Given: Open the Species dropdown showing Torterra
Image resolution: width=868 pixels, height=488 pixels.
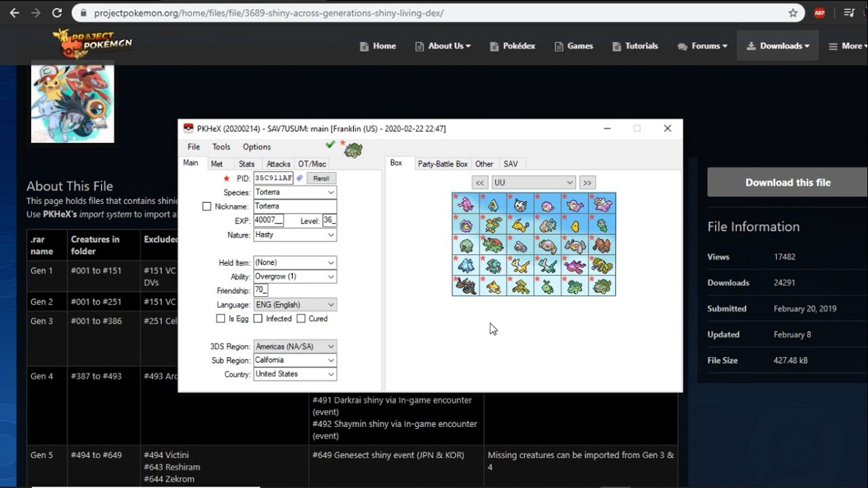Looking at the screenshot, I should click(295, 192).
